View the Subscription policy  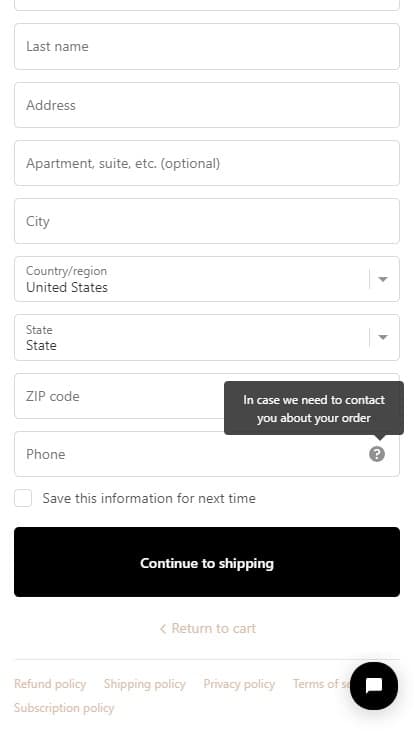pos(64,708)
